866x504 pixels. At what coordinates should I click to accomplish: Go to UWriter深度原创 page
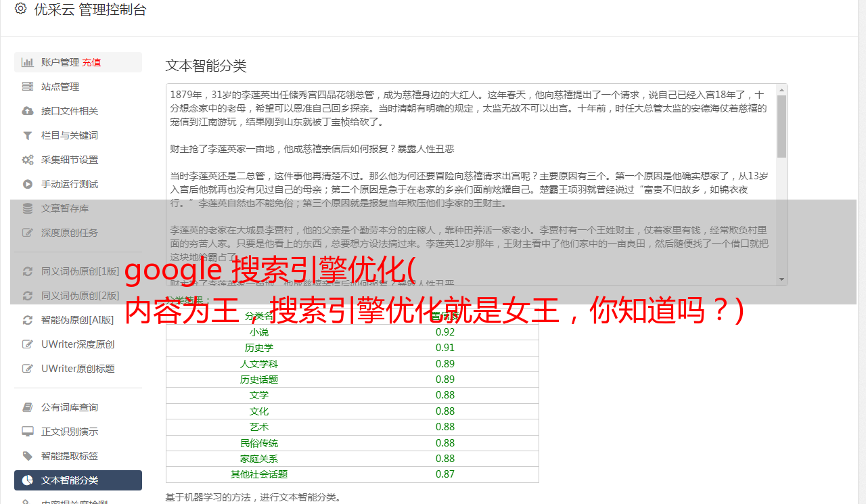click(78, 344)
